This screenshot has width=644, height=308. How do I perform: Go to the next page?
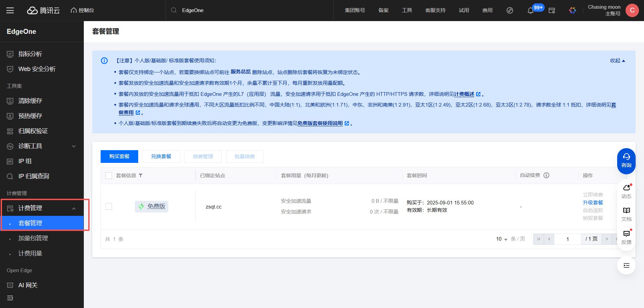[x=607, y=239]
